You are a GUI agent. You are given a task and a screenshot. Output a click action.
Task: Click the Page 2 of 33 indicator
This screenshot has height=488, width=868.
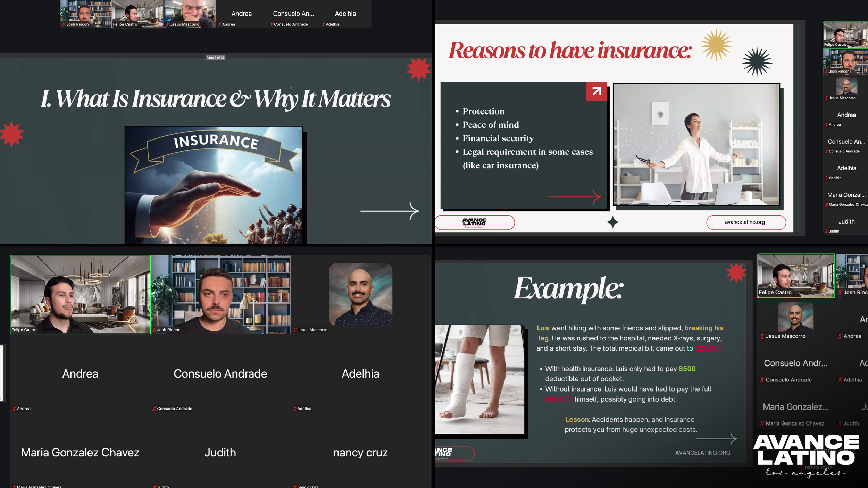pos(215,58)
